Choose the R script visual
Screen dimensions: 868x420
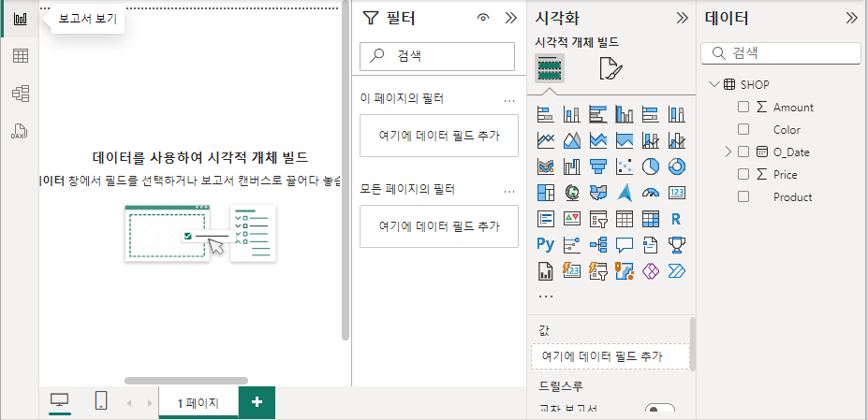676,219
